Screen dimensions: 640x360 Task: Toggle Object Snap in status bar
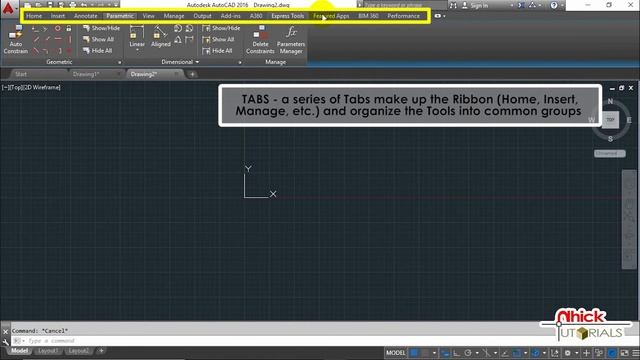point(516,353)
